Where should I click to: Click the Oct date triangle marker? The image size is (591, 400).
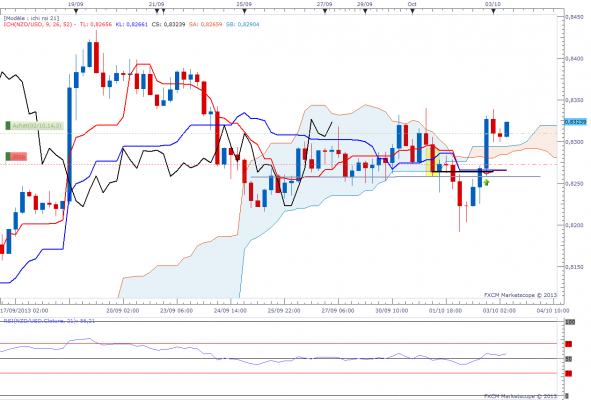412,11
